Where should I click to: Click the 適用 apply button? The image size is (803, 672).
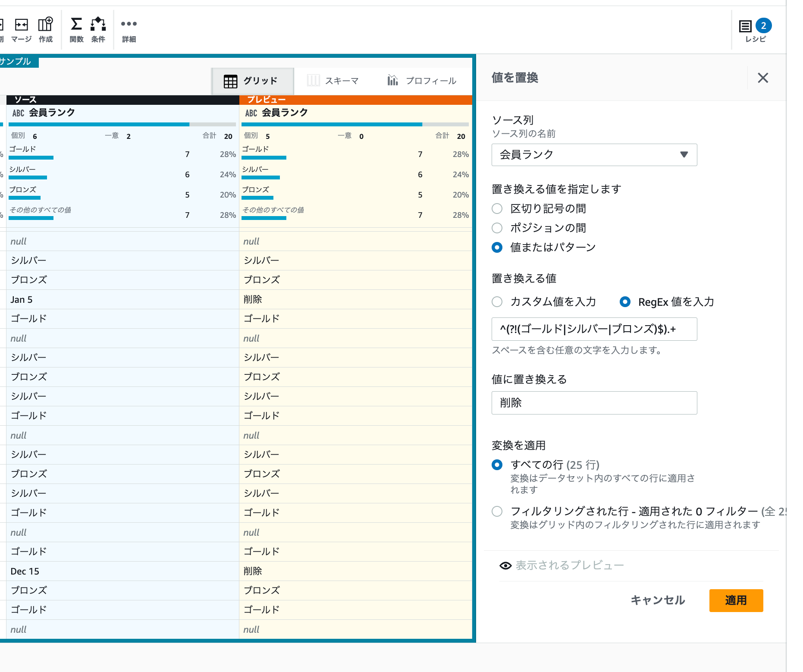[736, 600]
